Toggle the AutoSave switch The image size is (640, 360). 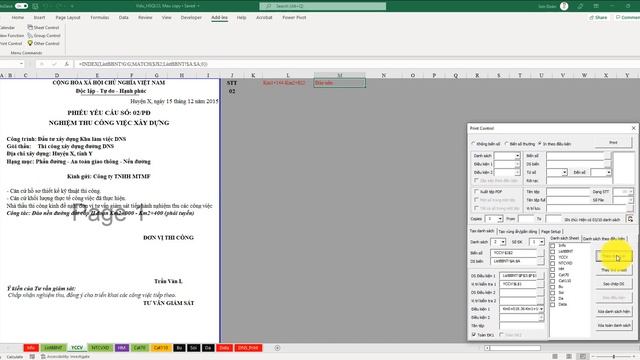pos(21,6)
